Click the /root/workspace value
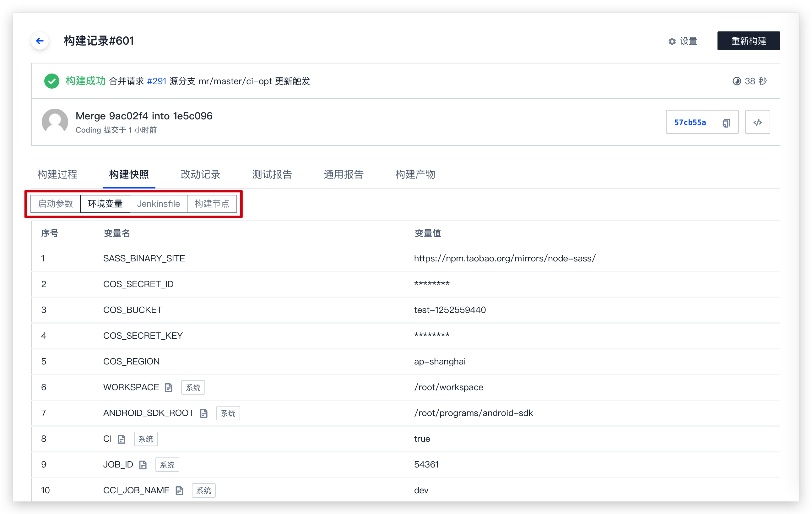 448,387
